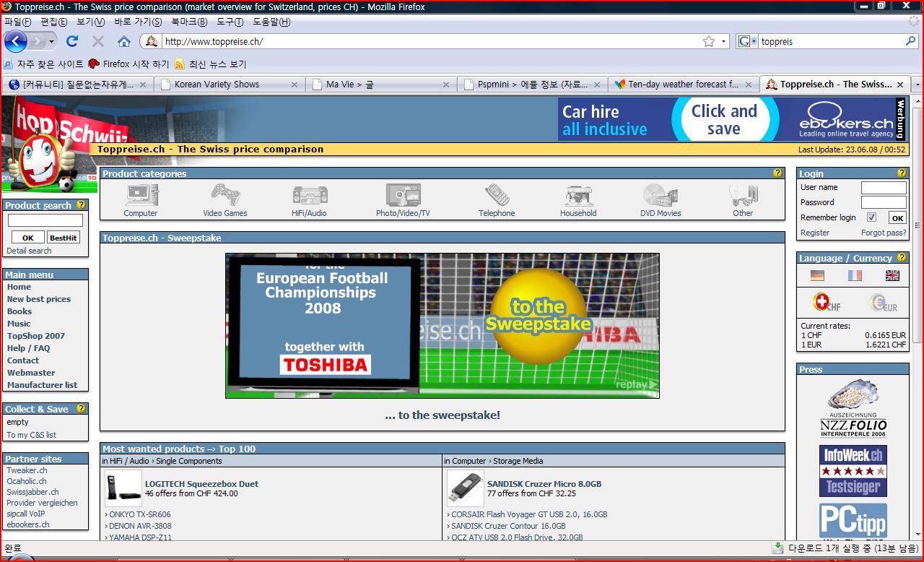Click the download status icon in status bar
Image resolution: width=924 pixels, height=562 pixels.
coord(777,548)
